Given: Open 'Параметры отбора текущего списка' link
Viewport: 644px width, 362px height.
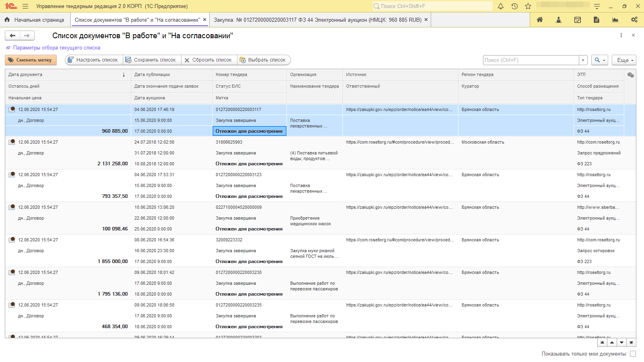Looking at the screenshot, I should [56, 47].
